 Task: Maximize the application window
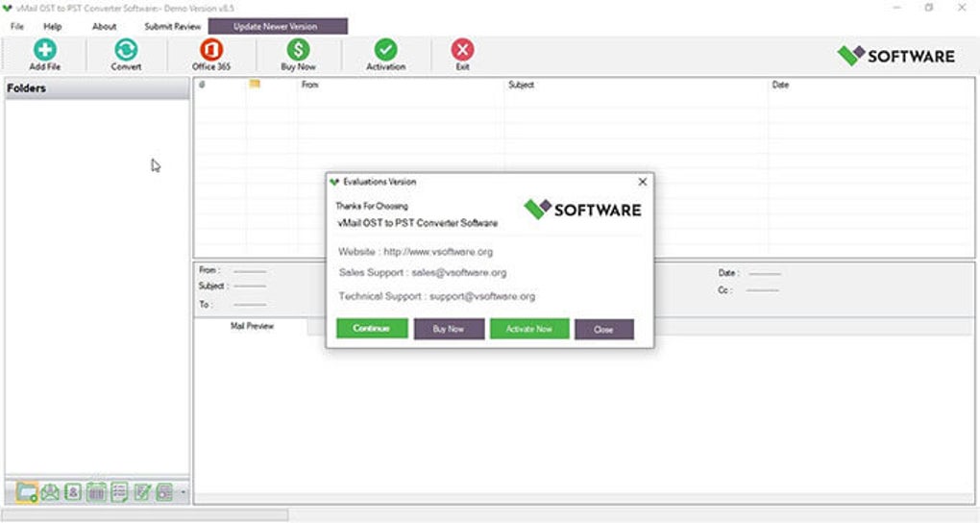pyautogui.click(x=929, y=8)
